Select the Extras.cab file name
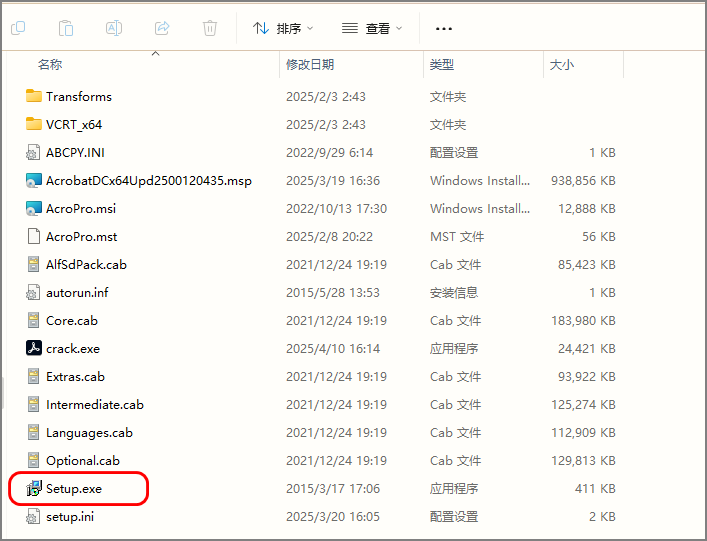 click(75, 376)
